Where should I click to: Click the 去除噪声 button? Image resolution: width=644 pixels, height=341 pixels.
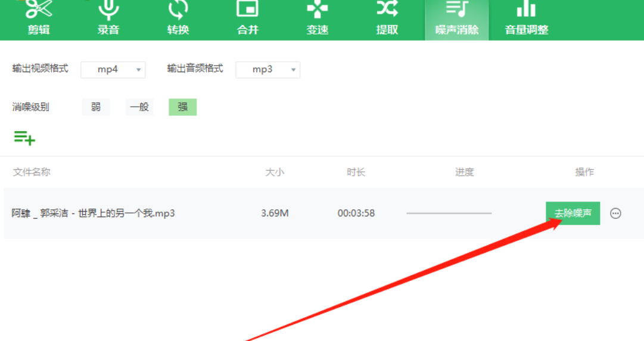[x=573, y=213]
